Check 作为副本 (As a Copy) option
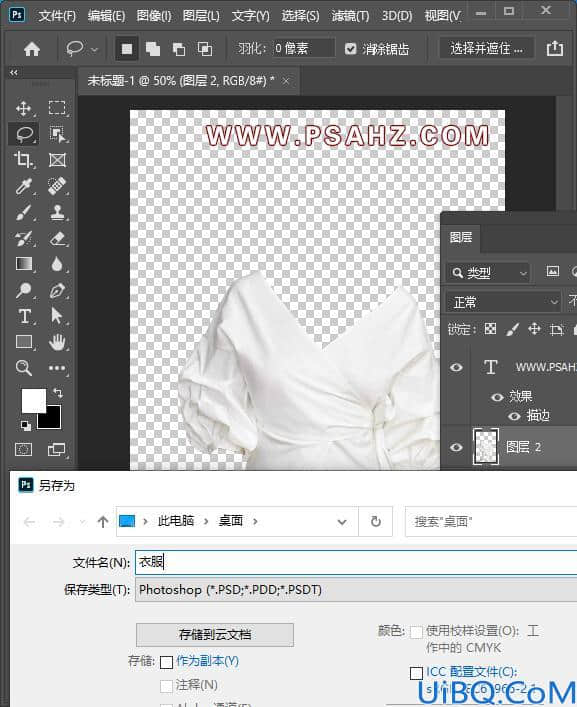Image resolution: width=577 pixels, height=707 pixels. 166,662
